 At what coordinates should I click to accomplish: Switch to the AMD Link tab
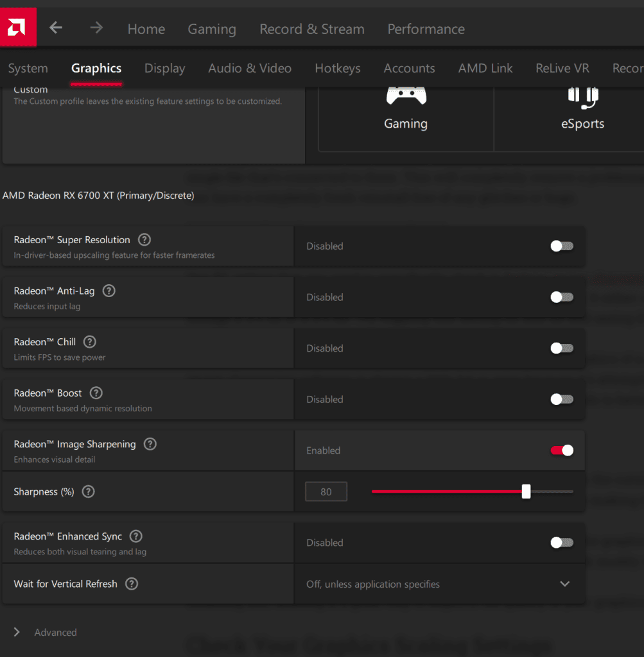pyautogui.click(x=485, y=68)
